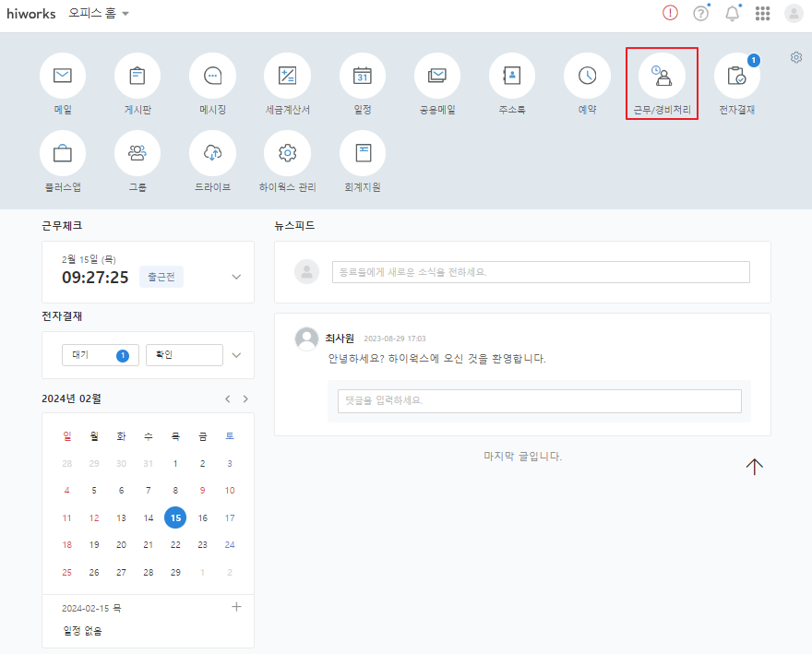Click the newsfeed post input field

coord(541,272)
